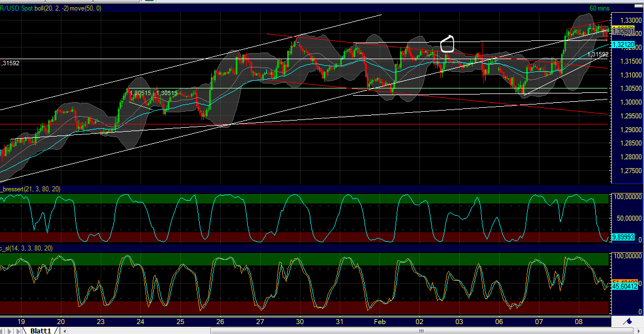Image resolution: width=644 pixels, height=334 pixels.
Task: Click the next-sheet arrow icon near Blatt1
Action: pos(9,330)
